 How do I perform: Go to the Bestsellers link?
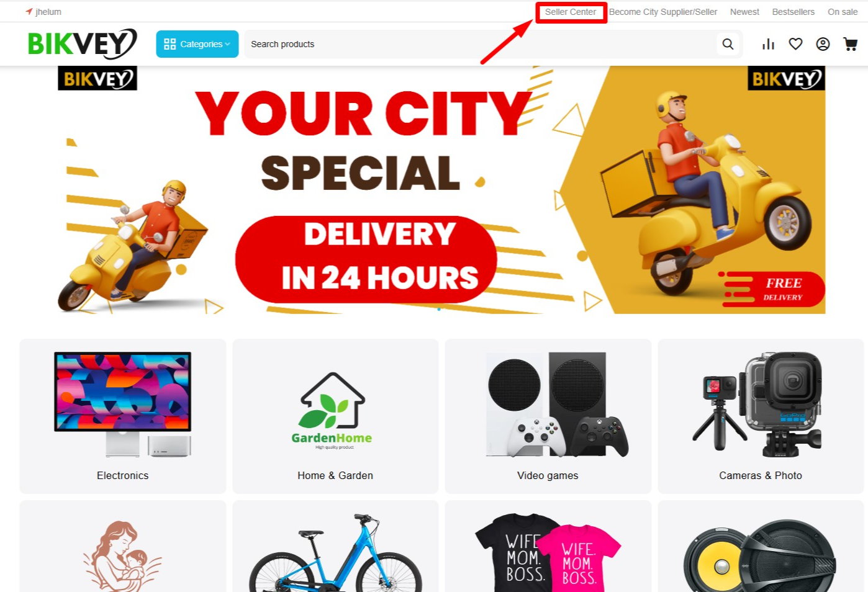pyautogui.click(x=793, y=12)
